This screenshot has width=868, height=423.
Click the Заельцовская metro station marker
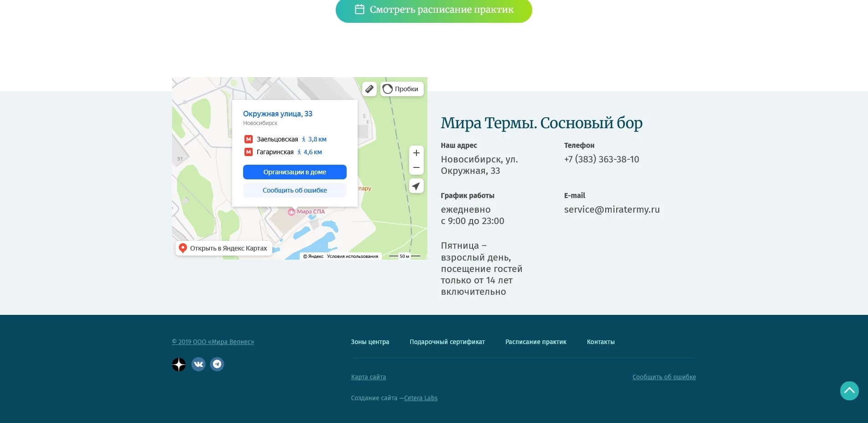(249, 139)
